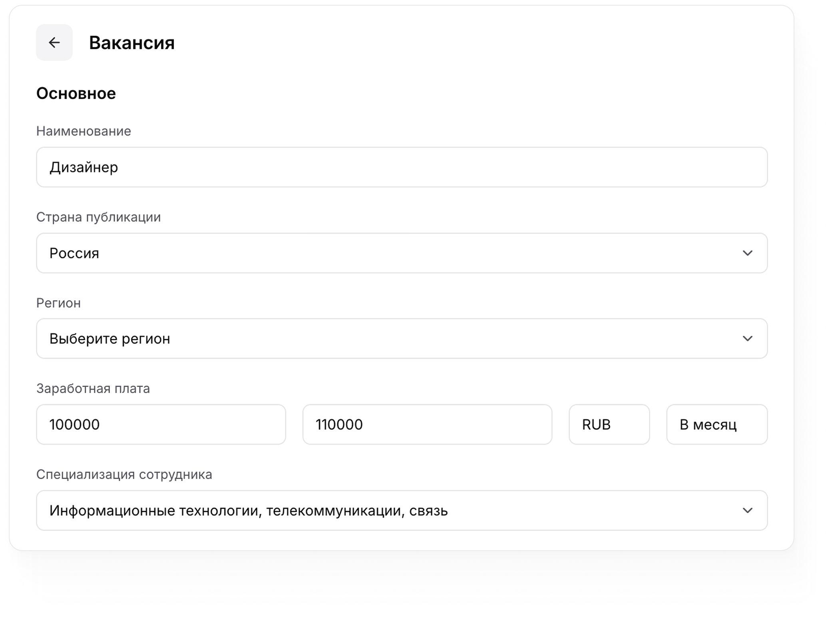Open the В месяц period selector

pos(717,424)
